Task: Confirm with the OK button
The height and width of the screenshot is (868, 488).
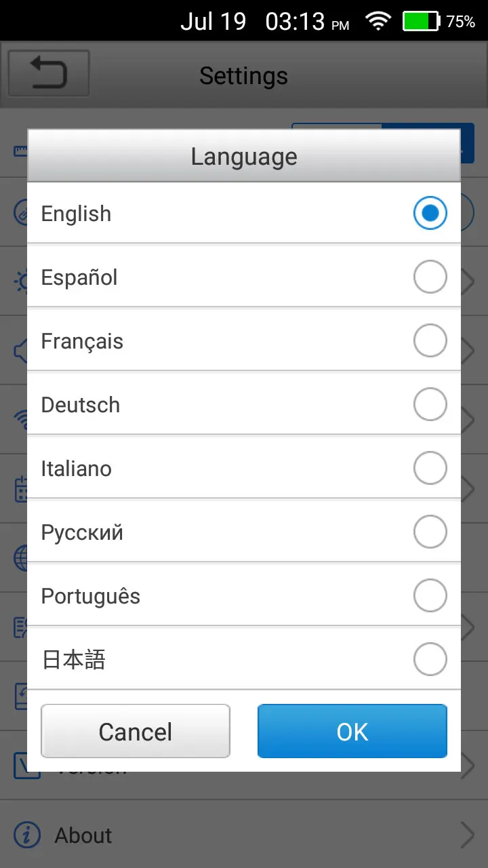Action: click(352, 731)
